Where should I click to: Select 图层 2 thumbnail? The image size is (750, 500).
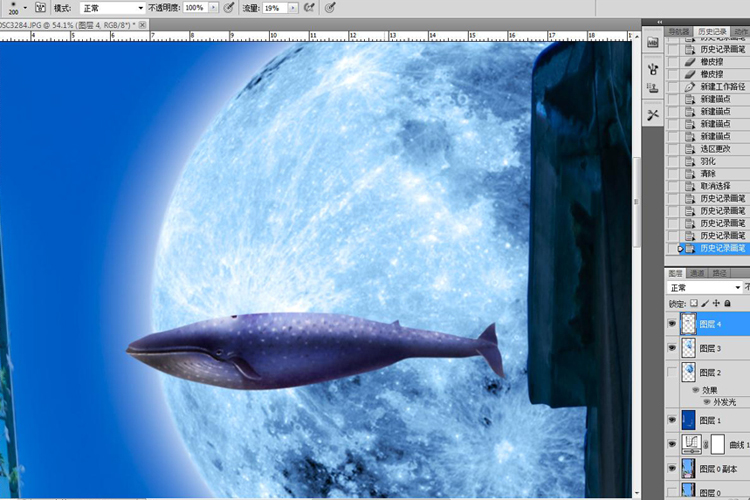point(688,372)
